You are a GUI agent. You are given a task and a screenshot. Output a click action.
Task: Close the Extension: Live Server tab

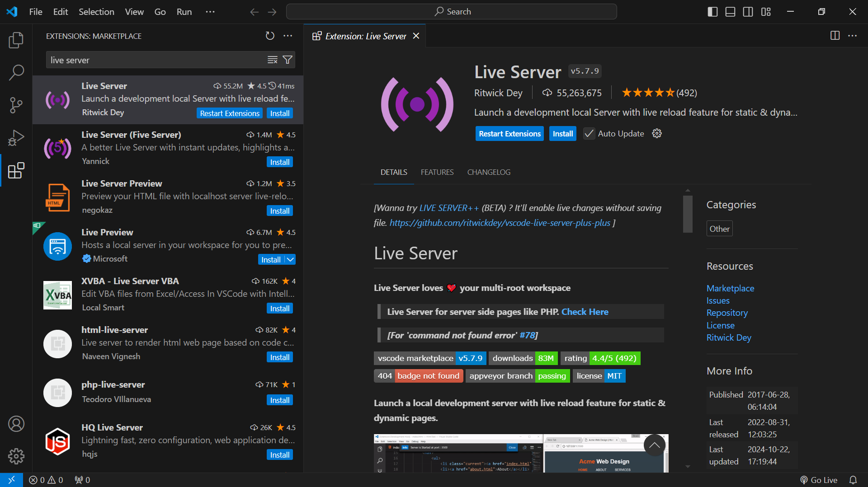pos(416,36)
